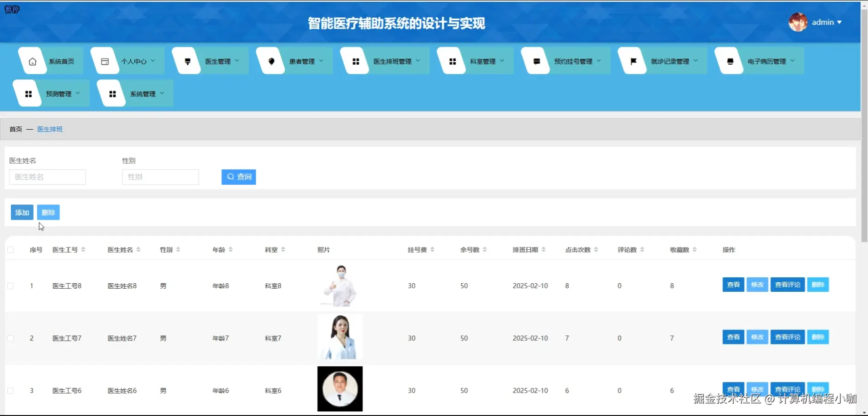
Task: Select the 电子病历管理 document icon
Action: [x=729, y=61]
